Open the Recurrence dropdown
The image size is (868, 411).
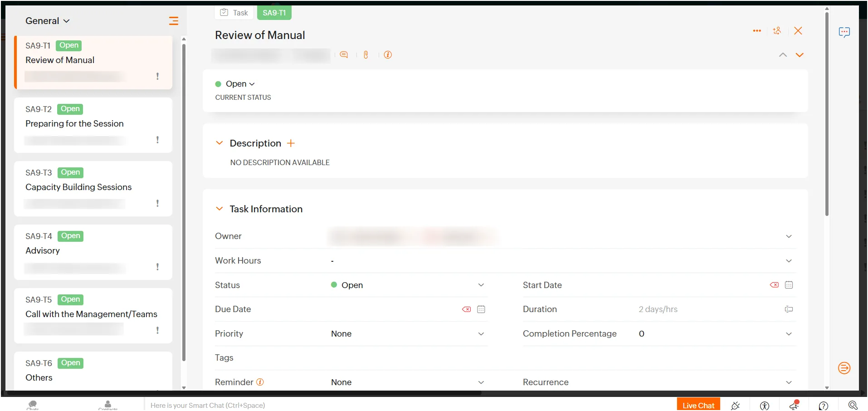pos(789,382)
